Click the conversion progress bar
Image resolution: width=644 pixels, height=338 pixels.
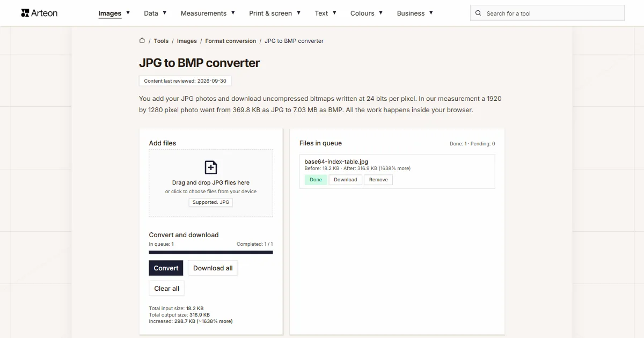click(211, 252)
